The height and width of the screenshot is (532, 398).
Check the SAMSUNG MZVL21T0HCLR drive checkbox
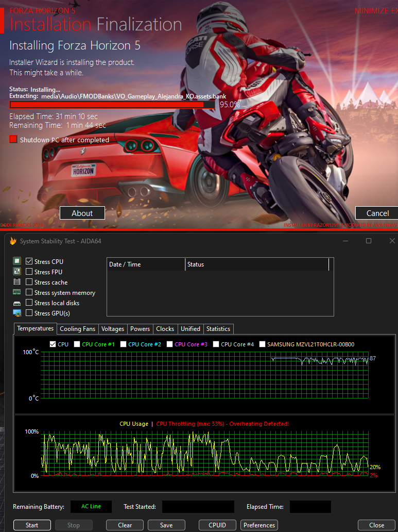(262, 344)
